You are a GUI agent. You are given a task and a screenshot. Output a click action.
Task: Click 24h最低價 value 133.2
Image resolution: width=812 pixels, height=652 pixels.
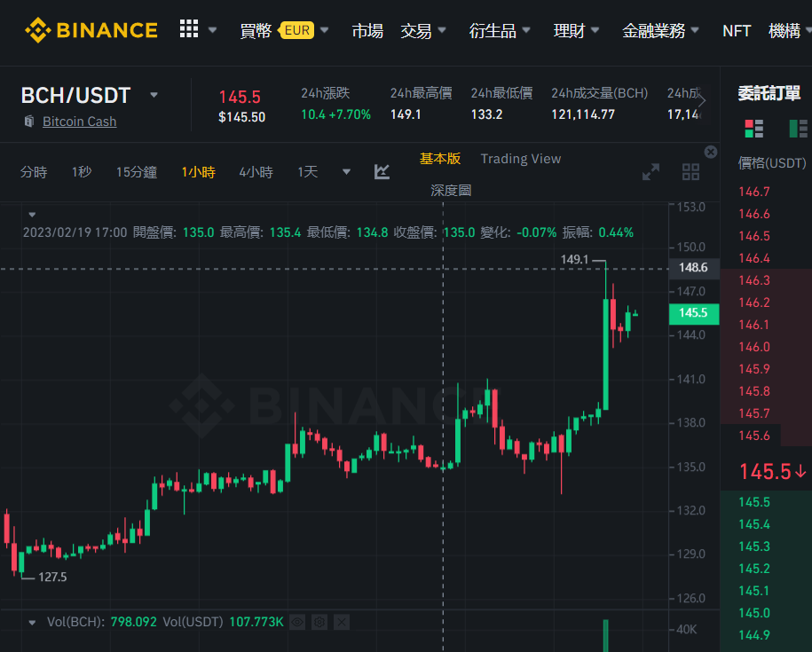(486, 114)
